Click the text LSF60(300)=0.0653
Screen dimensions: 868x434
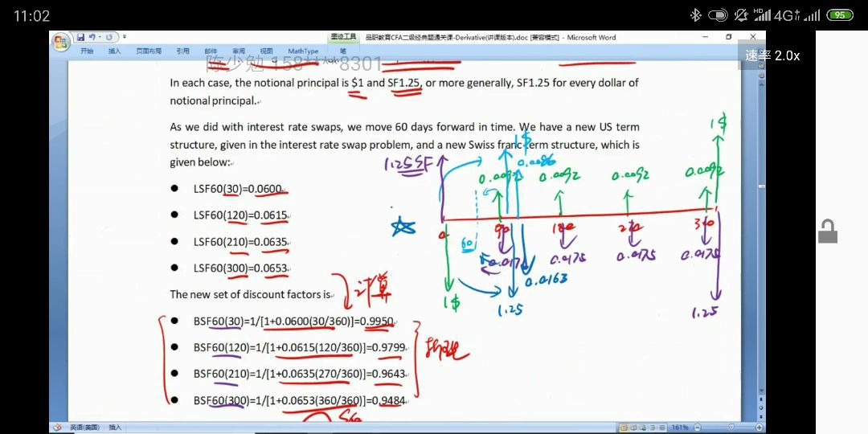pyautogui.click(x=240, y=268)
